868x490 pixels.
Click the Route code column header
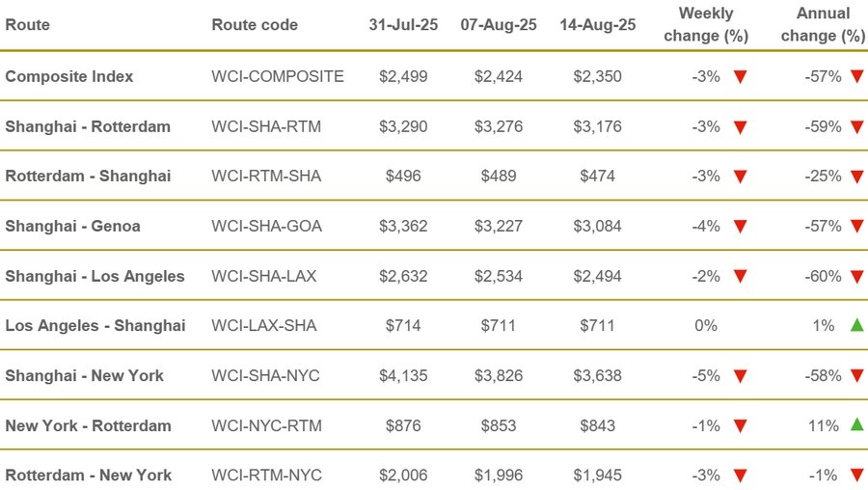(255, 25)
